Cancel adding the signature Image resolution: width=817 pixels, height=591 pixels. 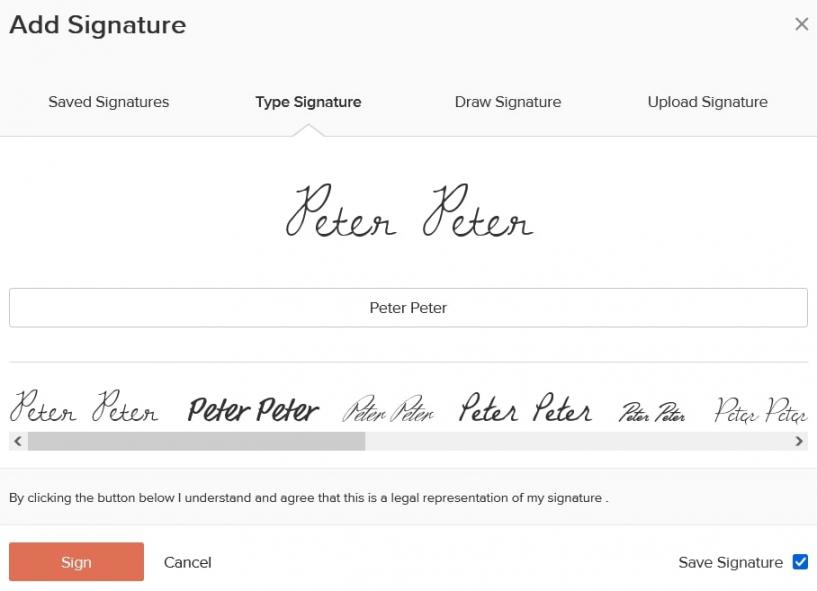[188, 562]
